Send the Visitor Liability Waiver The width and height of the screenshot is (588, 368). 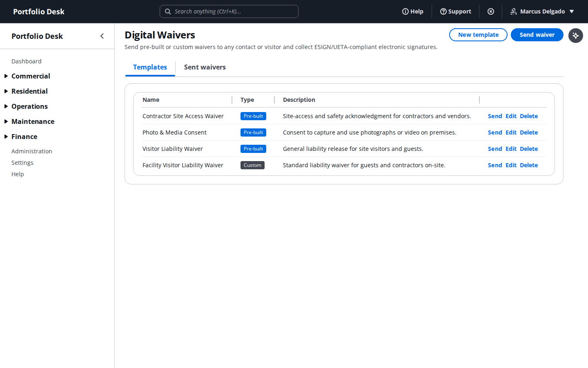coord(495,149)
